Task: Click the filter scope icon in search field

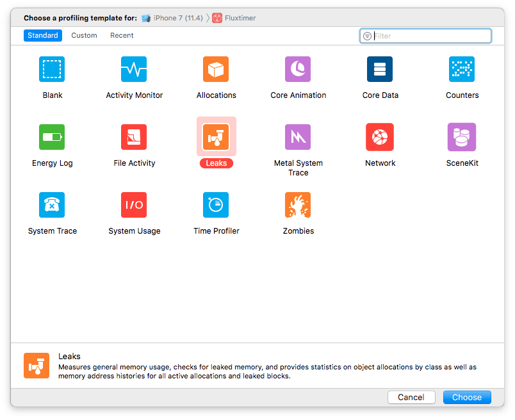Action: [366, 36]
